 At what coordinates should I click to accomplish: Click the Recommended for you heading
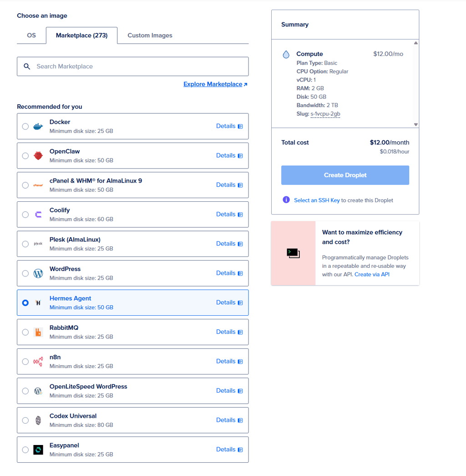(50, 107)
